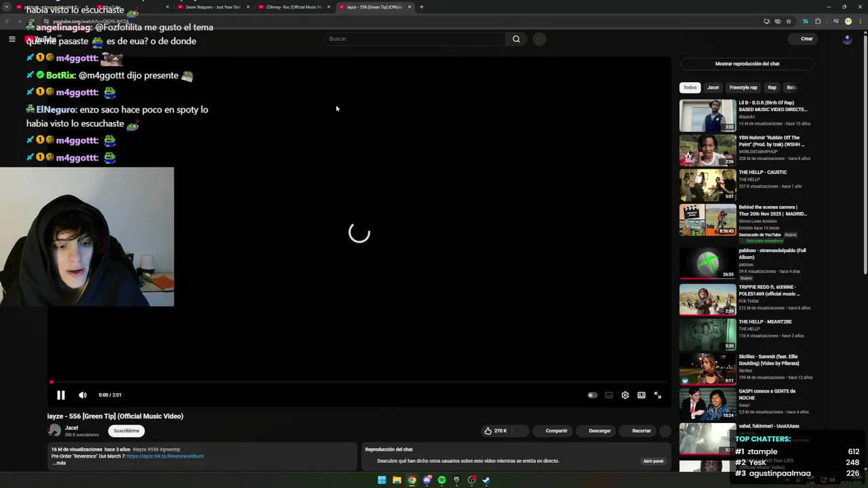Close the iayze - 556 browser tab
Image resolution: width=868 pixels, height=488 pixels.
(x=410, y=7)
